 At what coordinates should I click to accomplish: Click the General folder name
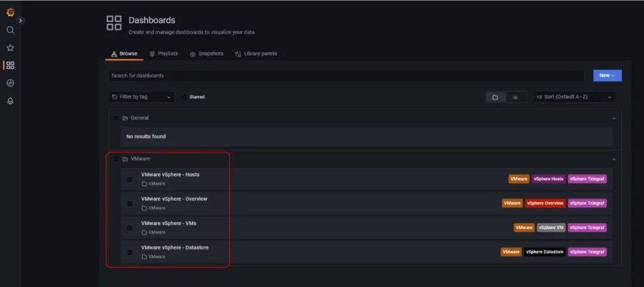(x=140, y=118)
